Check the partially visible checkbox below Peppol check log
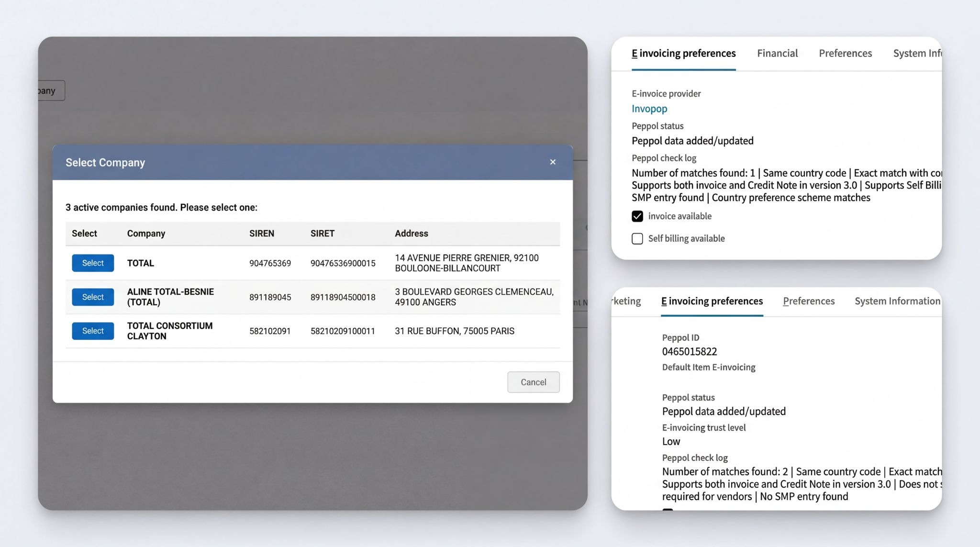 click(668, 512)
